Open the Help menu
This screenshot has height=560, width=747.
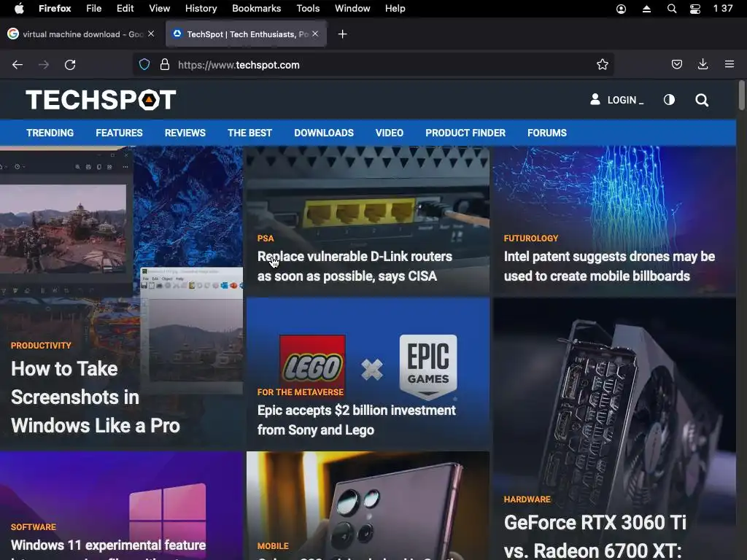point(395,8)
